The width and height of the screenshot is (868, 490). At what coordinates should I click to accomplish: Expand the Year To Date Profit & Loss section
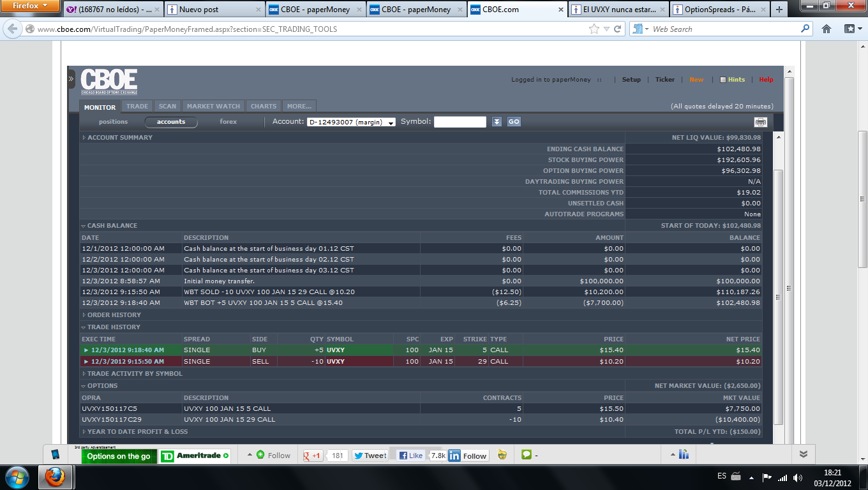click(x=84, y=432)
